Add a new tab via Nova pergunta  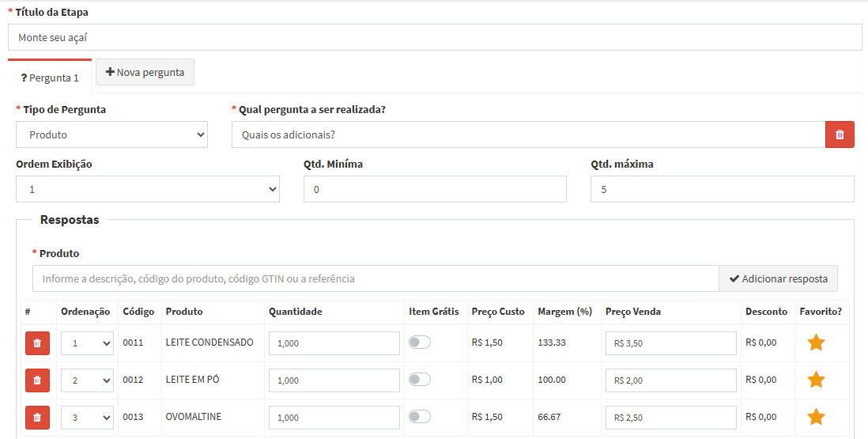point(145,72)
